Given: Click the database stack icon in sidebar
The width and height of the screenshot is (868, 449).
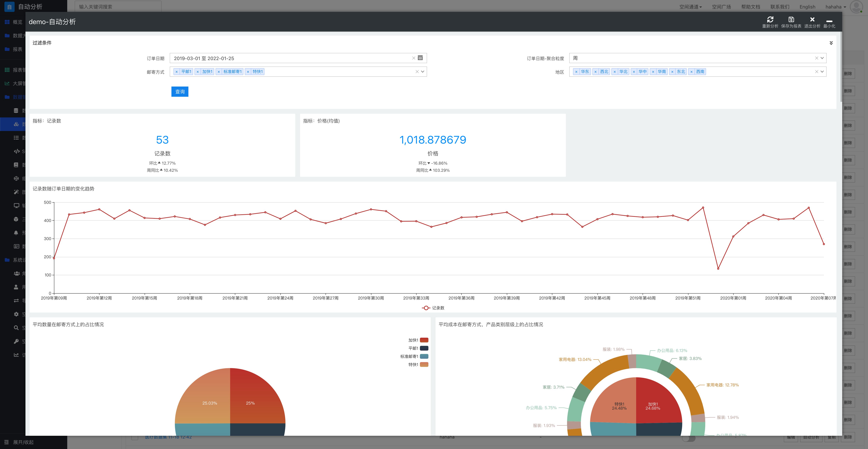Looking at the screenshot, I should 16,110.
